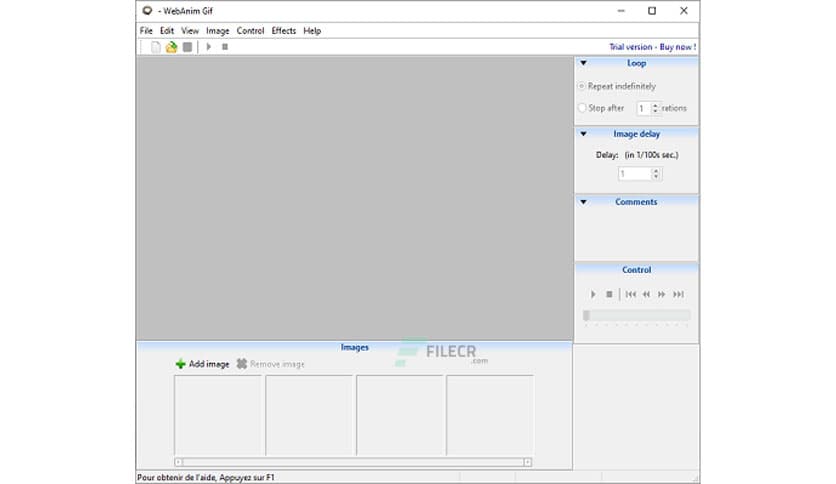Click the green plus Add image icon

(180, 364)
